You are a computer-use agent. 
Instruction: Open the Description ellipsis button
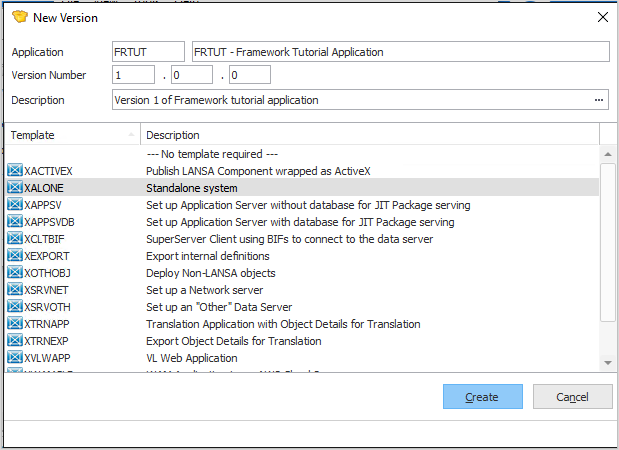coord(599,100)
